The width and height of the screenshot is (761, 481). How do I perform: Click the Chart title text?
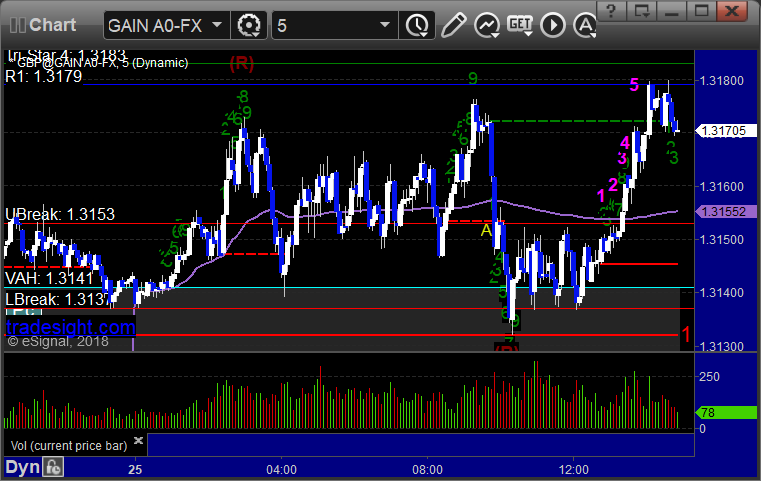tap(52, 25)
